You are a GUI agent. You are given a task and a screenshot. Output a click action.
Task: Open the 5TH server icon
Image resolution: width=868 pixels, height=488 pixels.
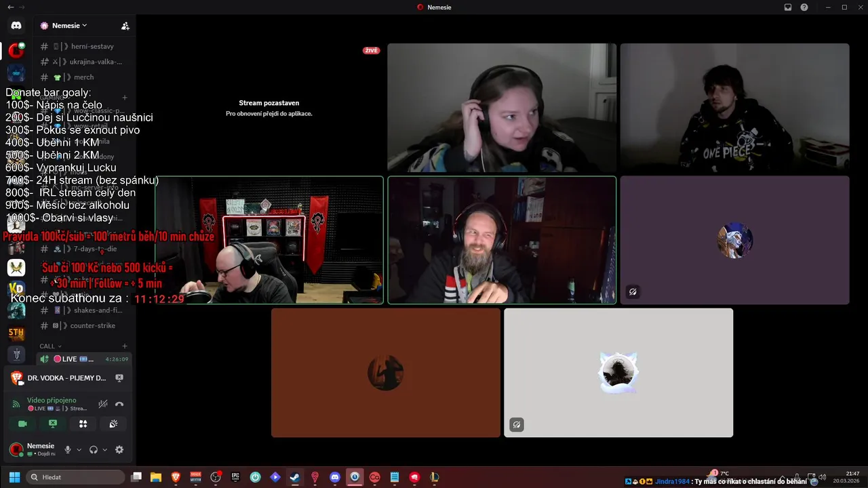coord(16,333)
